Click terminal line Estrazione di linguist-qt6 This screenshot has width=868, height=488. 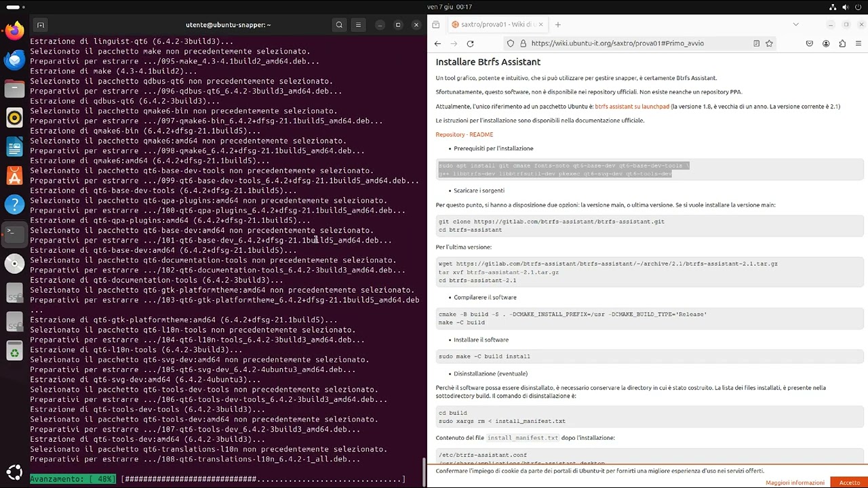tap(132, 41)
